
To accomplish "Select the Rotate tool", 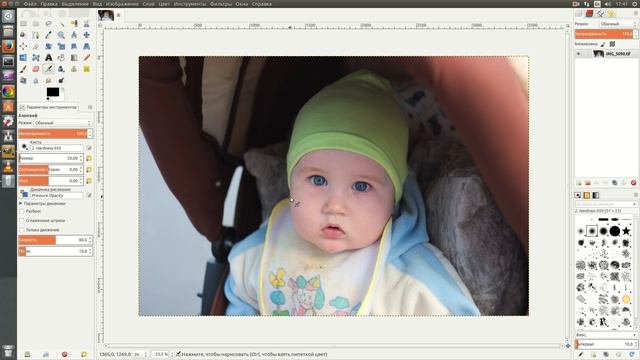I will tap(49, 47).
